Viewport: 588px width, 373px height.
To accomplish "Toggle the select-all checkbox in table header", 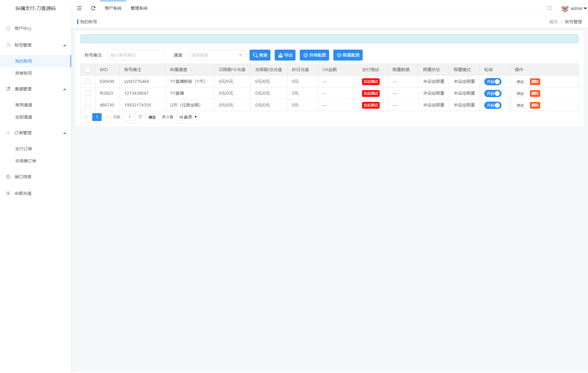I will [88, 70].
